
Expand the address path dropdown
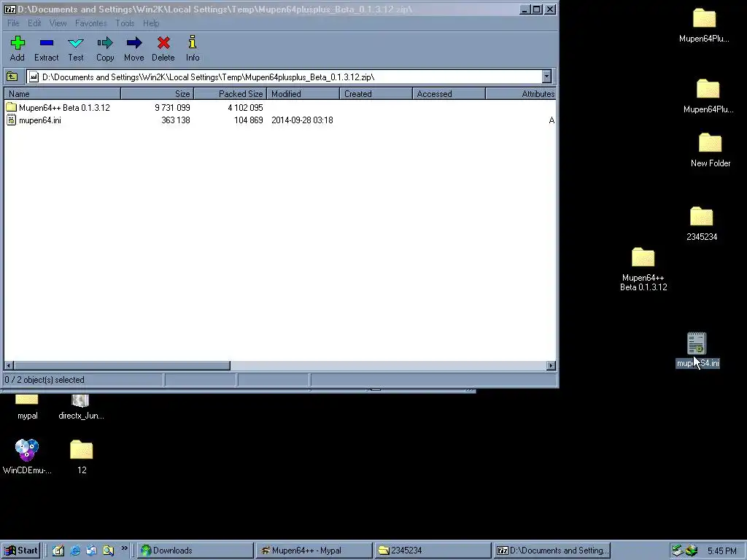click(546, 77)
